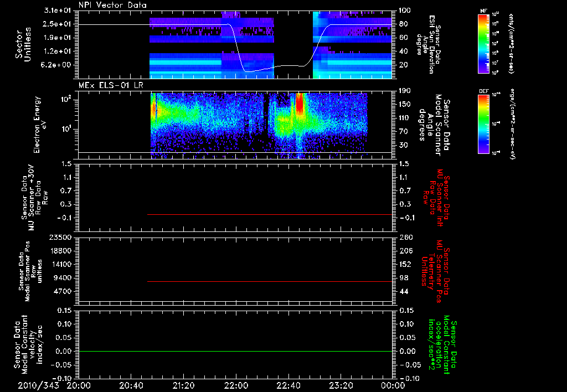Viewport: 567px width, 392px height.
Task: Click the "190" scanner angle tick label
Action: coord(405,91)
